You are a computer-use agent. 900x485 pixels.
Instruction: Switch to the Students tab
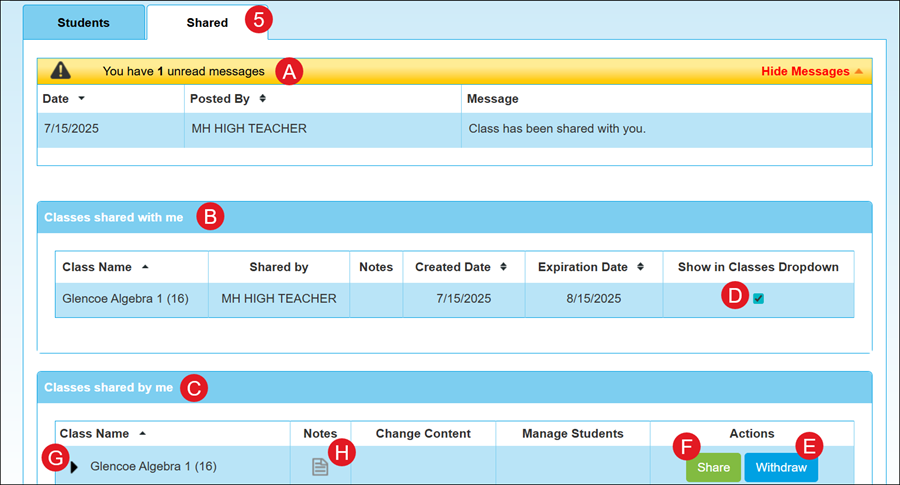pyautogui.click(x=84, y=22)
